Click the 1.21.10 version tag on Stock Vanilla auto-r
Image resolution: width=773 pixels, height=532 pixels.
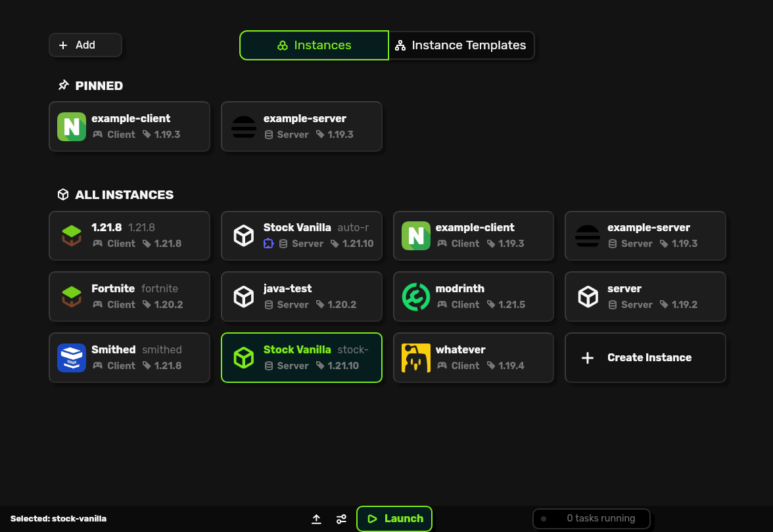point(352,243)
